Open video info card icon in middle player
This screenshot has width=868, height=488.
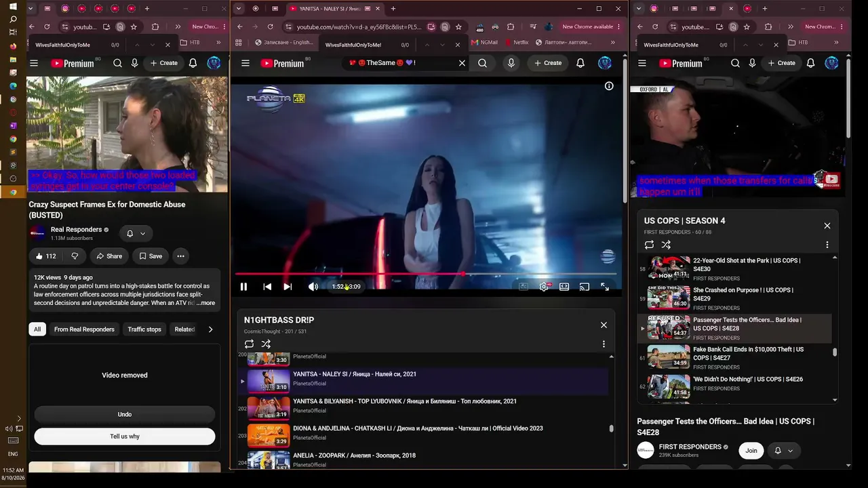coord(609,86)
